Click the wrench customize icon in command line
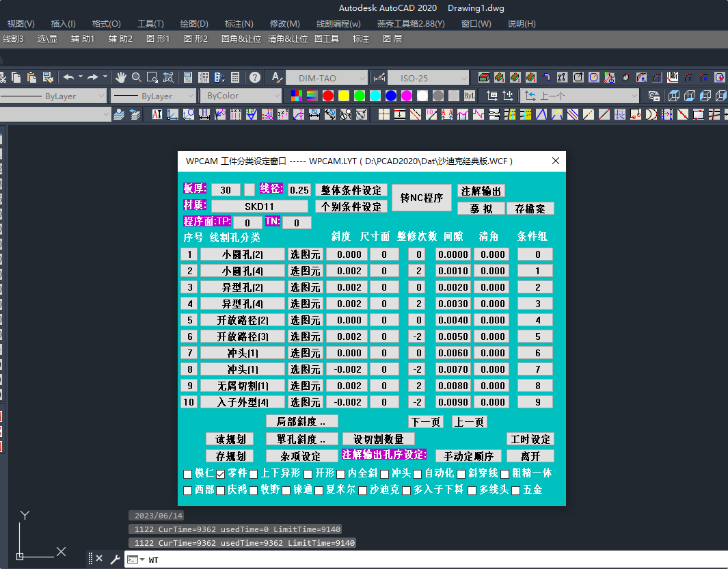The height and width of the screenshot is (569, 728). [x=115, y=559]
